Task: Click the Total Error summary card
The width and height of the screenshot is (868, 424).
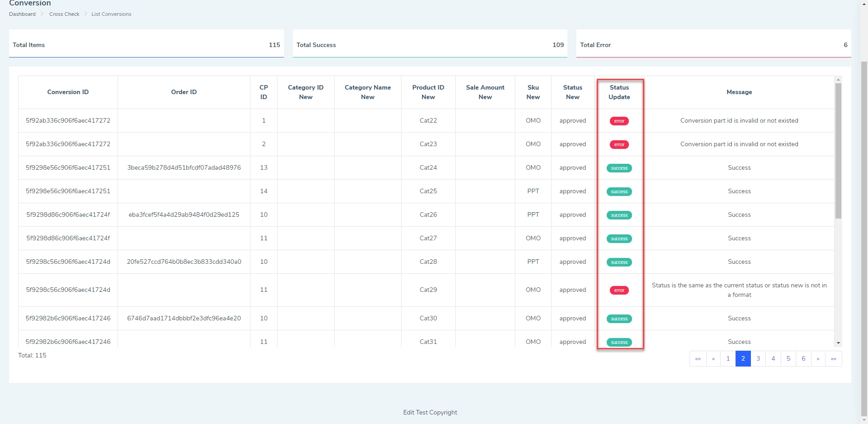Action: [713, 45]
